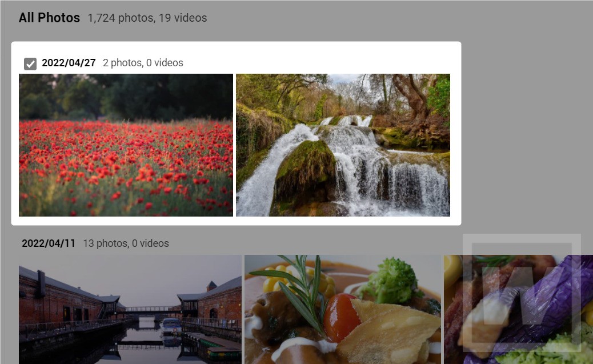Click the "13 photos, 0 videos" count
The image size is (593, 364).
126,243
